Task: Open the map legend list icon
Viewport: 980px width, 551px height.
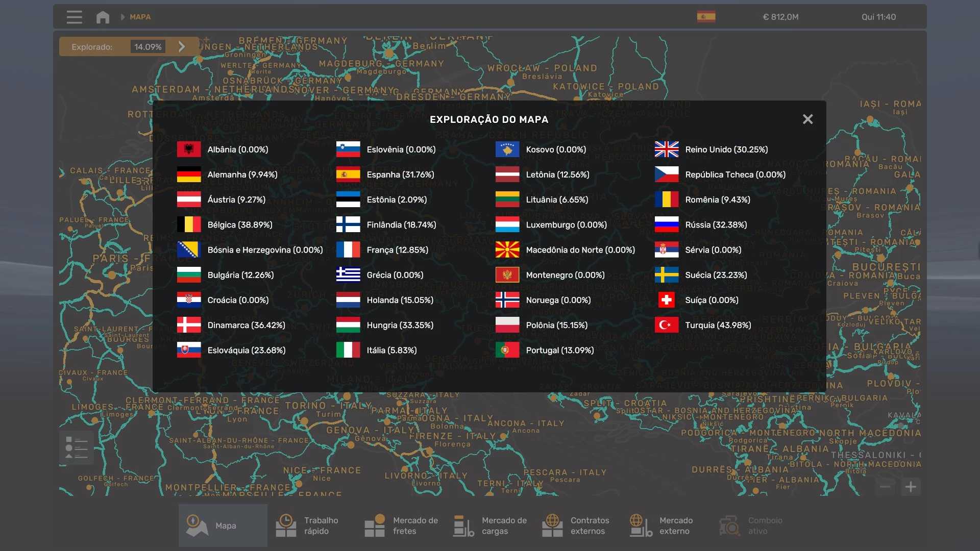Action: (77, 448)
